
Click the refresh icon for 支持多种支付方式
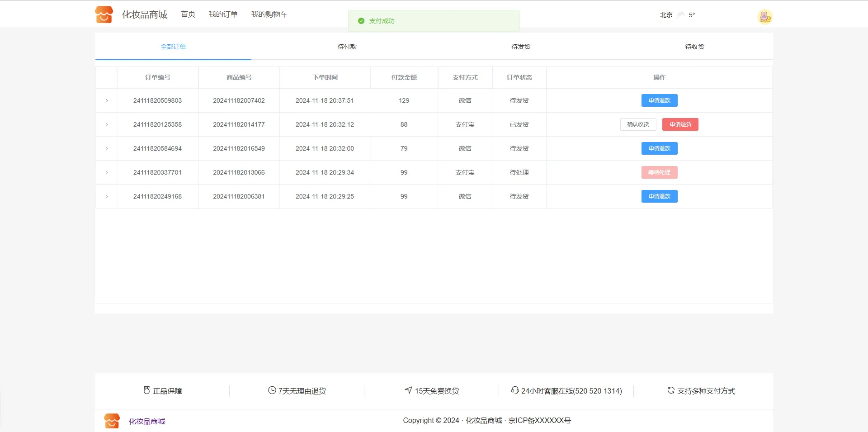[671, 390]
